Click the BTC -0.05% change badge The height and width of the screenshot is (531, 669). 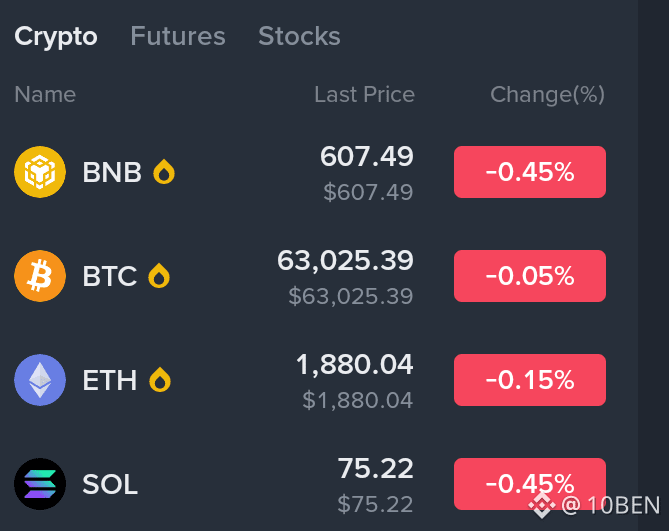[530, 276]
